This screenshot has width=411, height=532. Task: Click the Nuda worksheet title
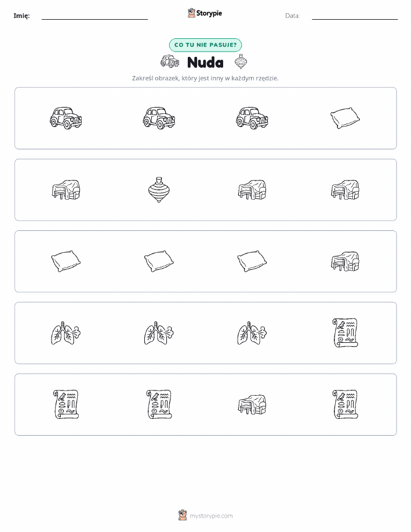coord(205,63)
